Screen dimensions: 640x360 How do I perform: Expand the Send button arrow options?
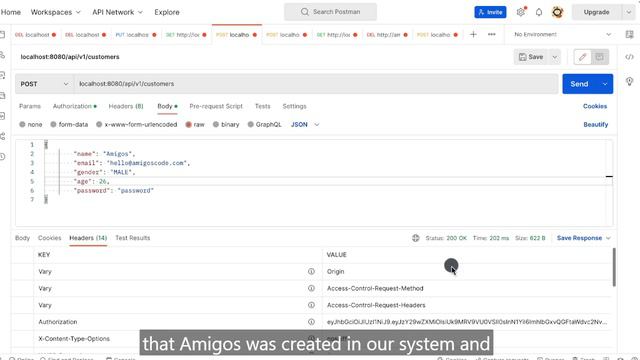[x=605, y=84]
